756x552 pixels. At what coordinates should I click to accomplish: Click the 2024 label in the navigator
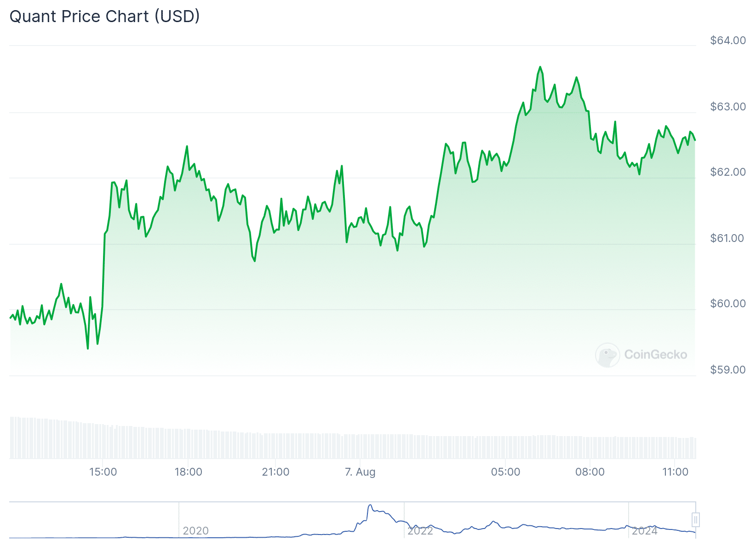click(x=644, y=531)
